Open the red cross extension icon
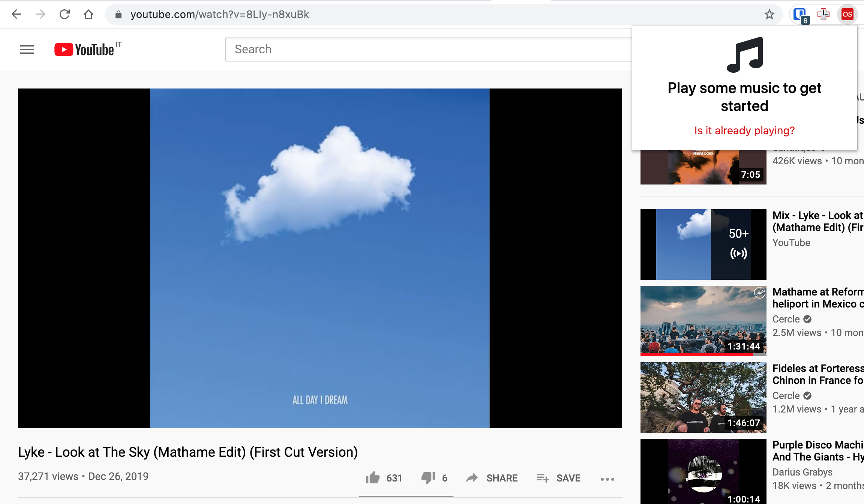The height and width of the screenshot is (504, 864). 823,14
